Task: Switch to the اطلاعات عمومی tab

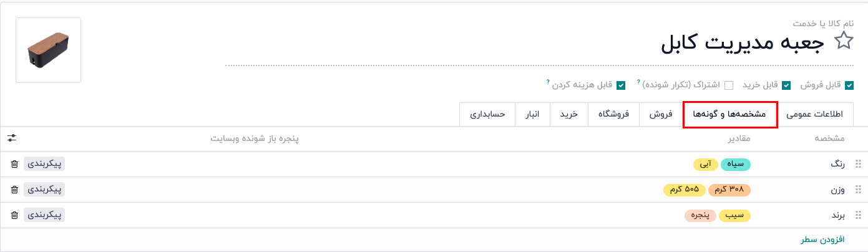Action: [814, 115]
